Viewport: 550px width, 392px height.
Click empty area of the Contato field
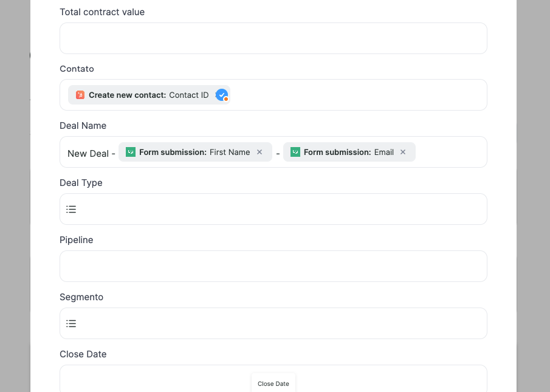pyautogui.click(x=358, y=95)
